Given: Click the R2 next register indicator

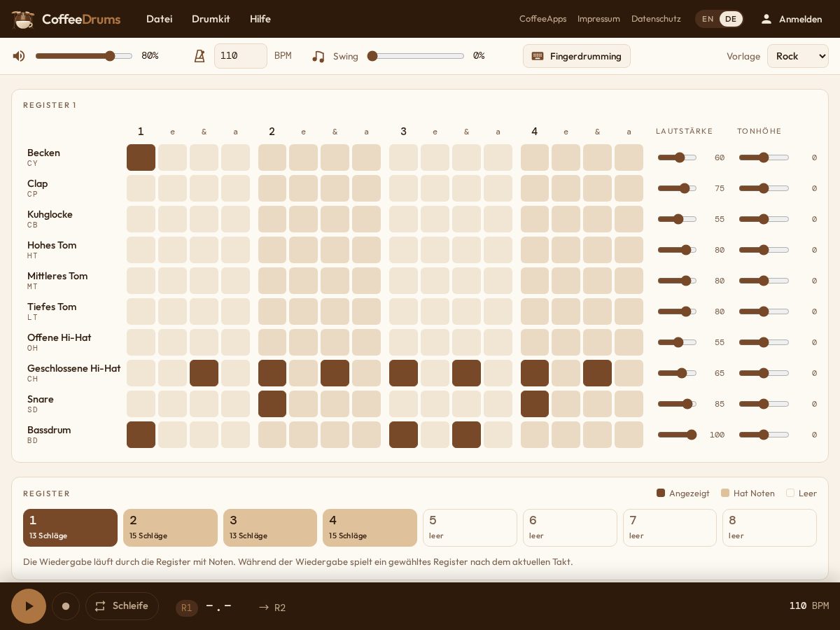Looking at the screenshot, I should [272, 608].
